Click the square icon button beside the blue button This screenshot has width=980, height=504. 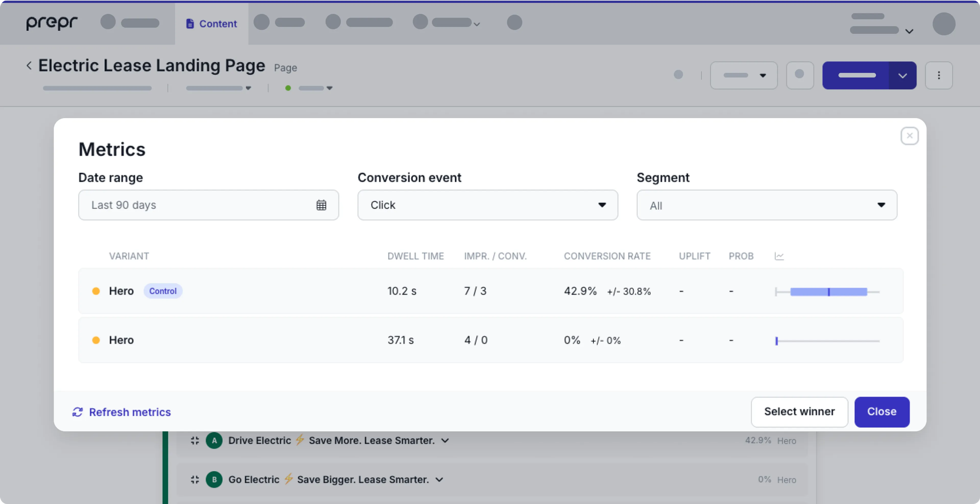pyautogui.click(x=800, y=75)
